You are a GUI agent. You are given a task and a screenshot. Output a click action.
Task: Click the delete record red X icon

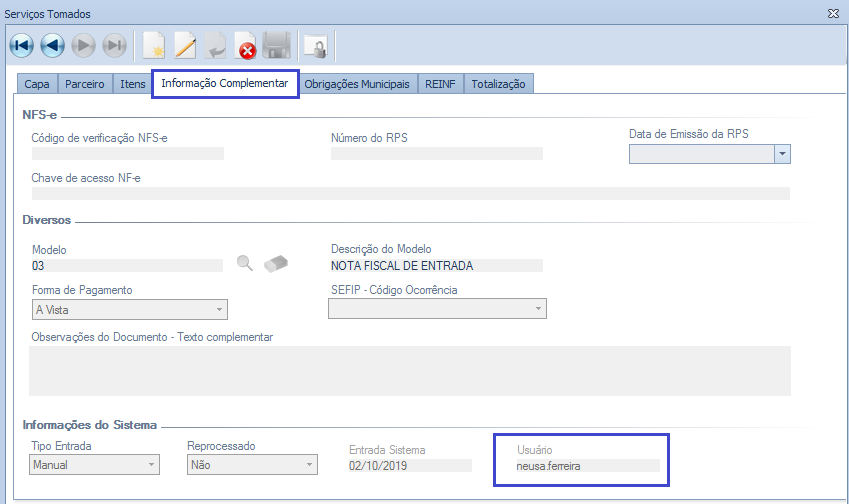[246, 46]
